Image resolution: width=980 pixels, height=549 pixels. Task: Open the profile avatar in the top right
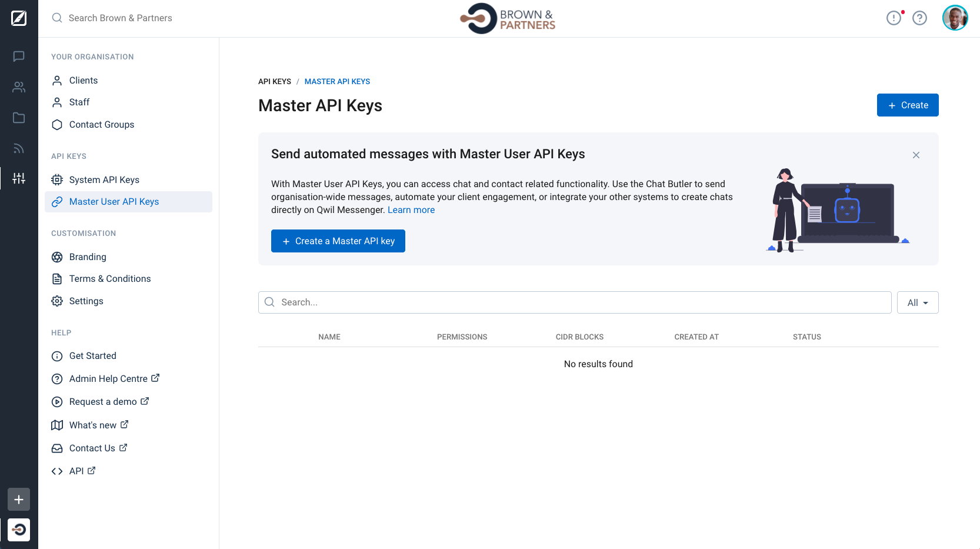(955, 18)
